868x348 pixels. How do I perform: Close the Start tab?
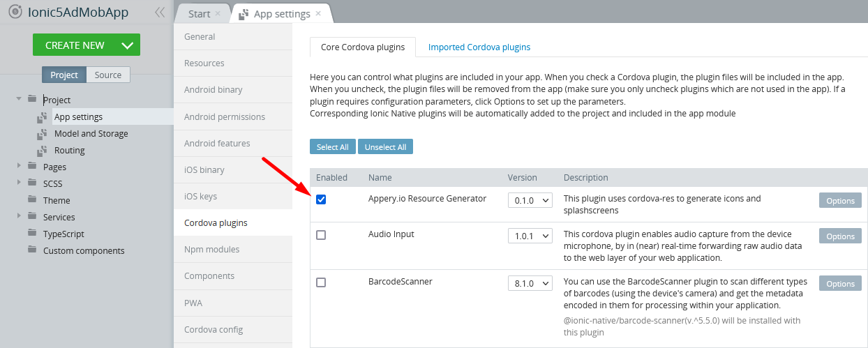tap(218, 14)
